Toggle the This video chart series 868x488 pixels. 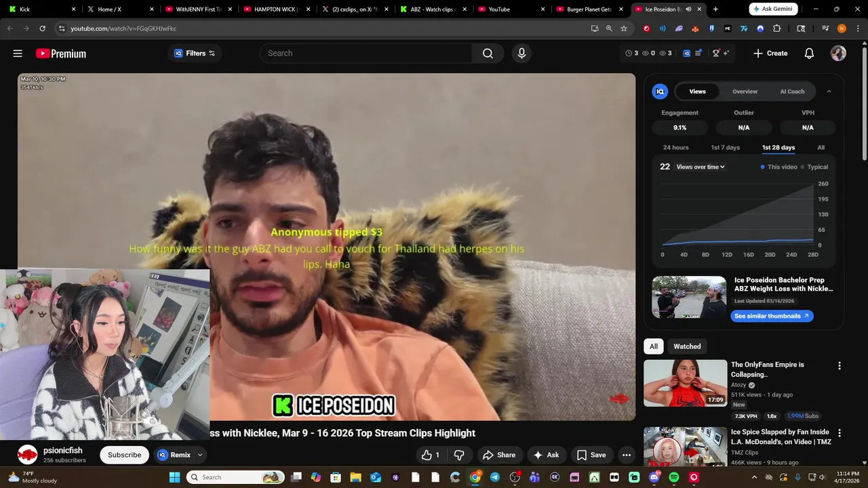[x=779, y=167]
